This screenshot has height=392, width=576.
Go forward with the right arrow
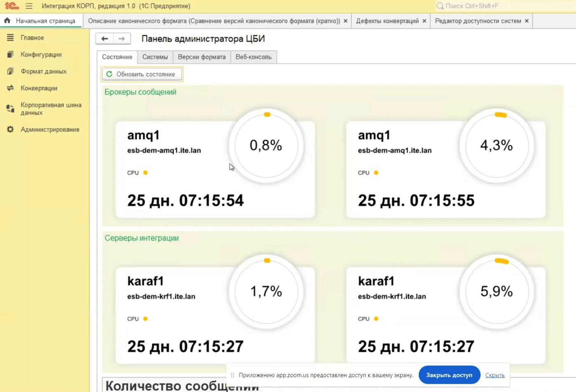click(x=122, y=39)
